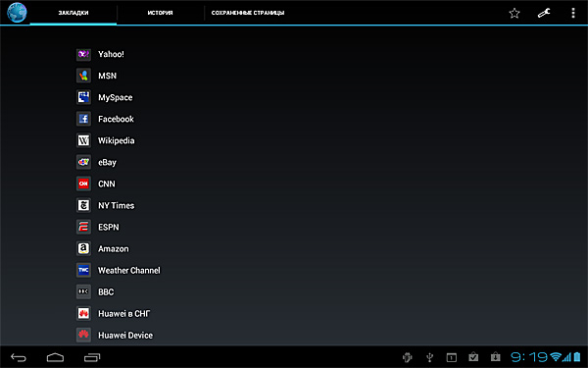Click the Facebook favicon icon

click(x=83, y=119)
